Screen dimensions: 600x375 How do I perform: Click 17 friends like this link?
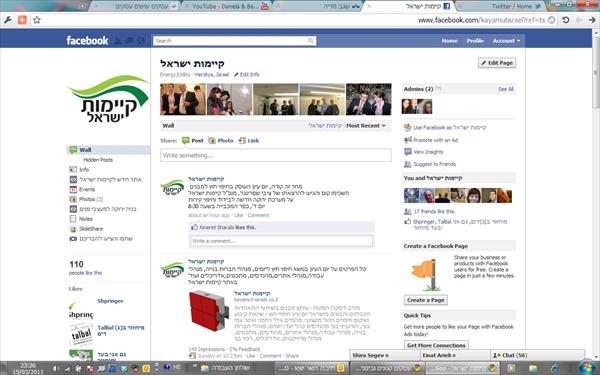click(x=435, y=211)
